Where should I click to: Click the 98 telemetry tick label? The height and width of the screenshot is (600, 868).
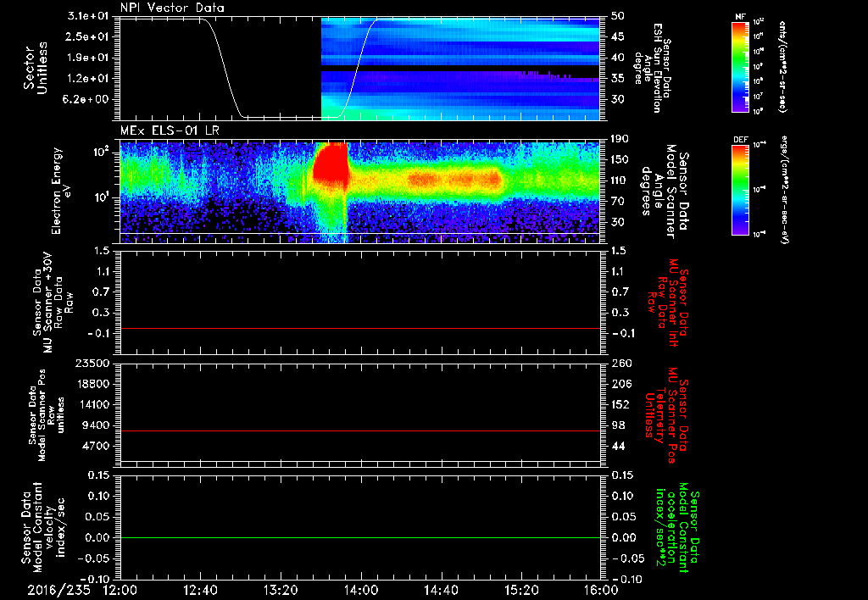pos(618,425)
